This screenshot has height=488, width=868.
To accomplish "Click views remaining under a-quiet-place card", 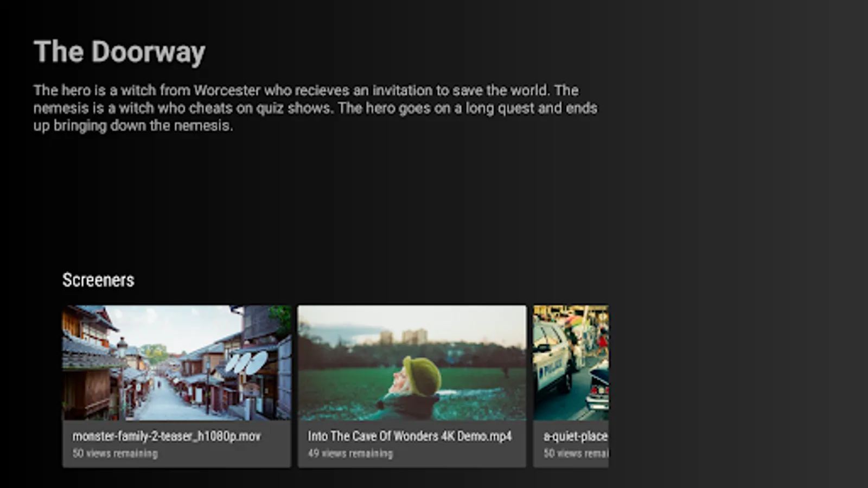I will [576, 453].
